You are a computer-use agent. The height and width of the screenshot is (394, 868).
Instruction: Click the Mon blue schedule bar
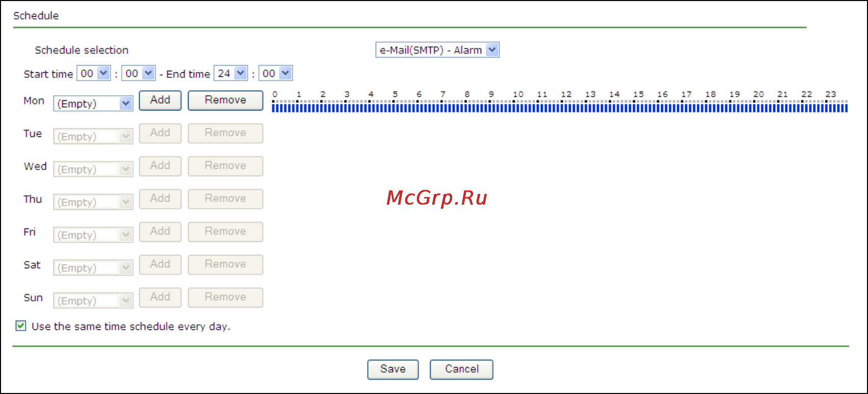tap(560, 108)
